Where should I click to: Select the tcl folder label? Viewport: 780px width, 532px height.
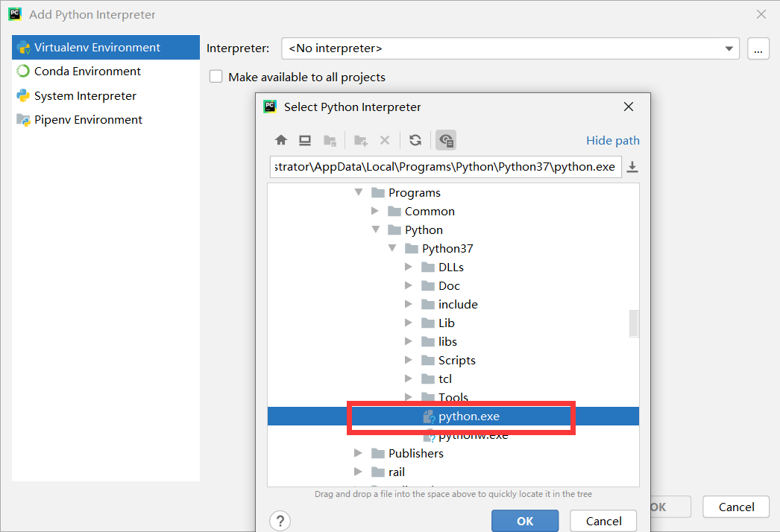click(x=445, y=379)
